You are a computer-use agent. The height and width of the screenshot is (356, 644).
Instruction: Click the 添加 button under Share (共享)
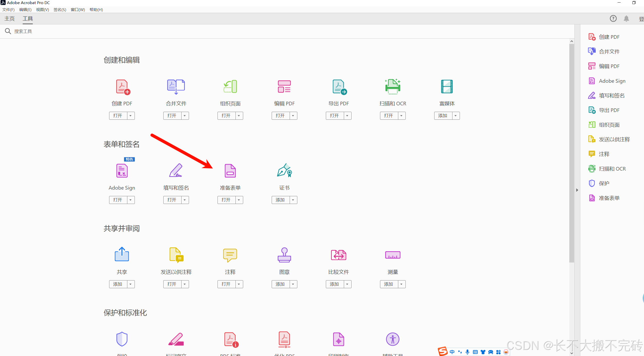point(118,284)
